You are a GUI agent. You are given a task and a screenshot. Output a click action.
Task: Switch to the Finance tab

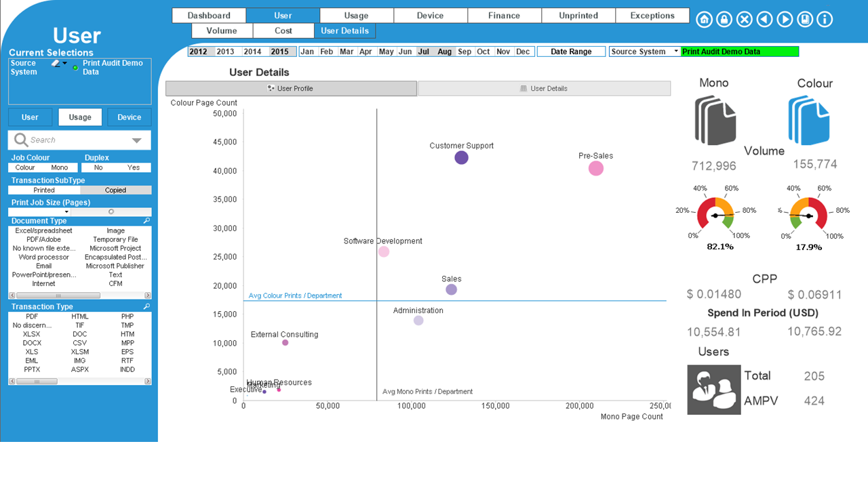(x=504, y=16)
